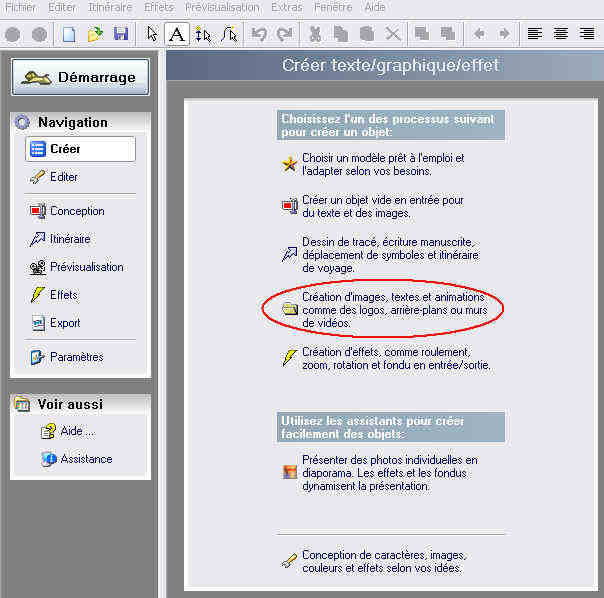Click the Démarrage button
The height and width of the screenshot is (598, 604).
81,77
